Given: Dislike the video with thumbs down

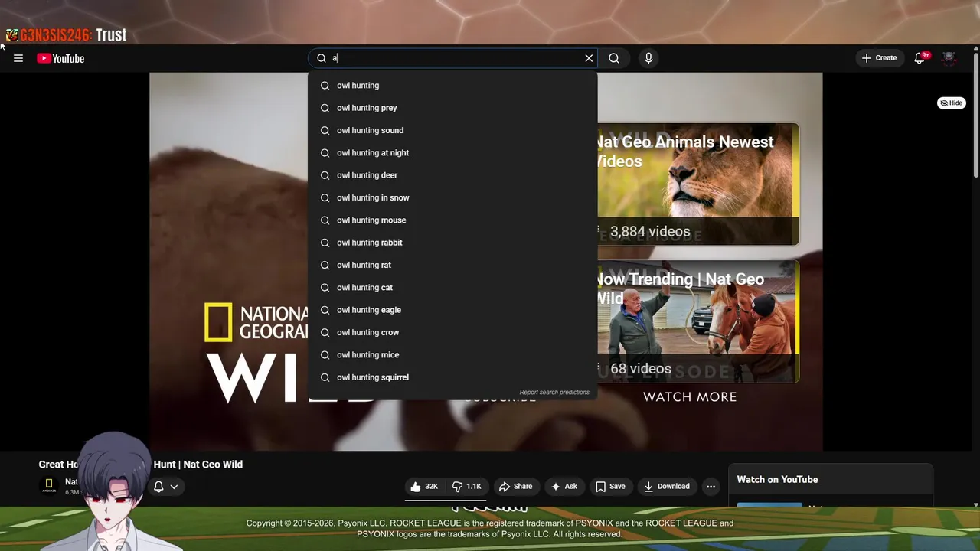Looking at the screenshot, I should click(x=467, y=487).
